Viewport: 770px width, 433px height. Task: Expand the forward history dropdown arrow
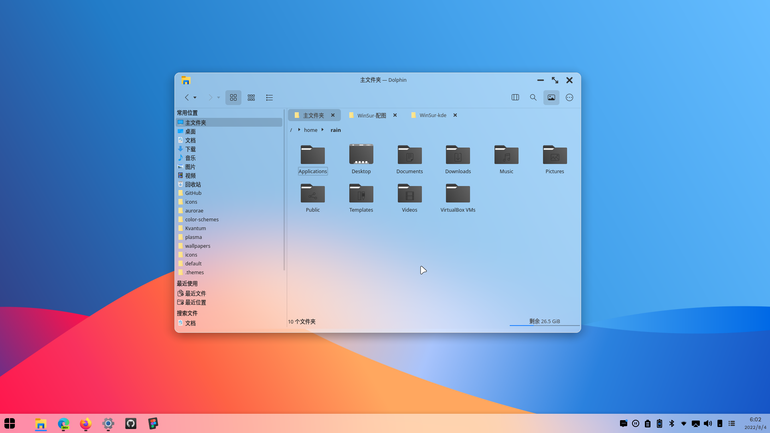tap(219, 98)
